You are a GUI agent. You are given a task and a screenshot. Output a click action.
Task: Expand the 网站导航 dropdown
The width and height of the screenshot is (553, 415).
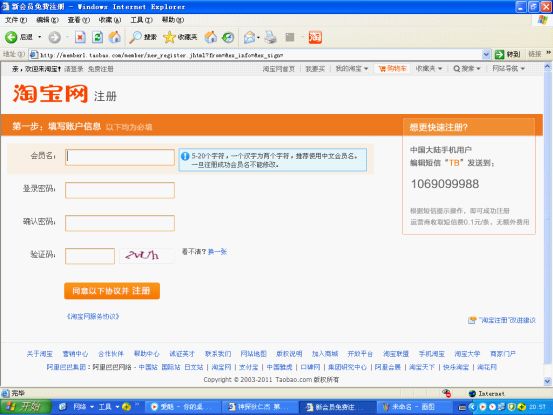[x=509, y=68]
